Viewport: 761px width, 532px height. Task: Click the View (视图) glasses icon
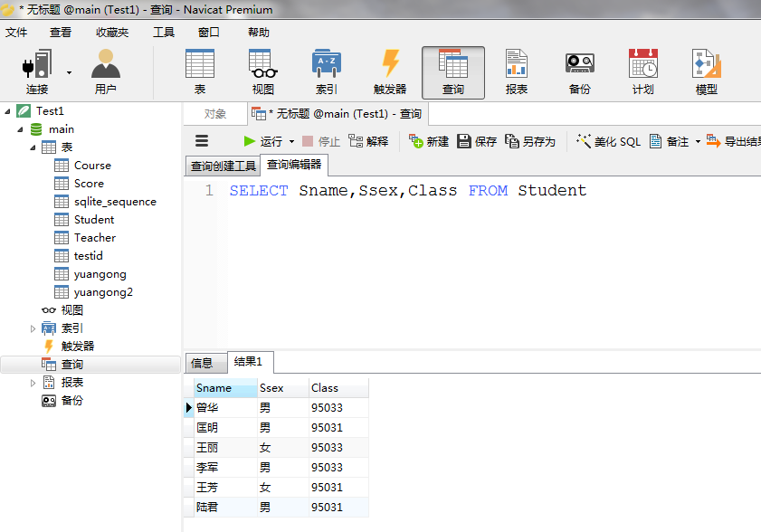coord(263,71)
